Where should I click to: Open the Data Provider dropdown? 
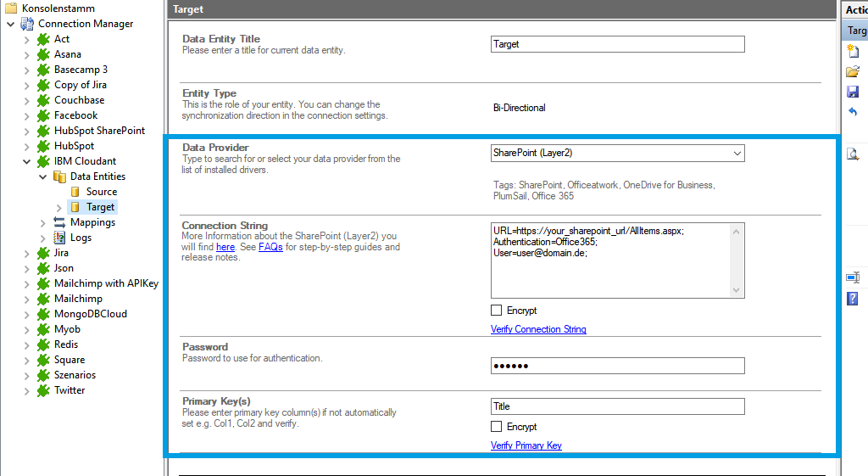pos(737,154)
